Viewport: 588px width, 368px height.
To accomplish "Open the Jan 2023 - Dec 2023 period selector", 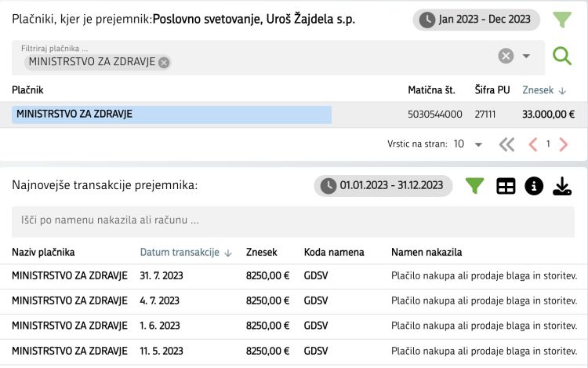I will coord(476,19).
